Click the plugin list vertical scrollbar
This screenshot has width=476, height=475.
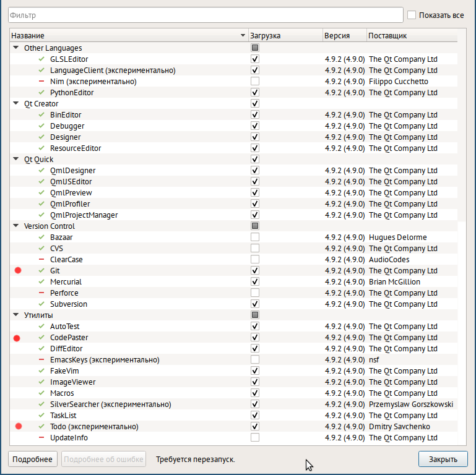coord(462,237)
